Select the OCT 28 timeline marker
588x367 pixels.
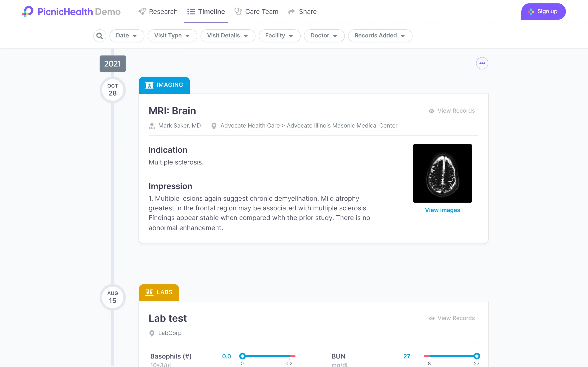click(x=112, y=89)
